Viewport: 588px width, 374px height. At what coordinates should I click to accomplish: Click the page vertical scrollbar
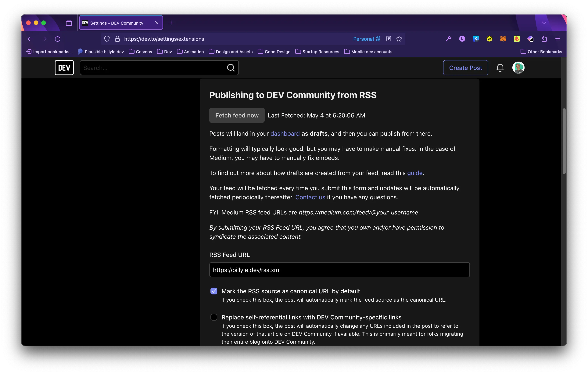pyautogui.click(x=564, y=141)
